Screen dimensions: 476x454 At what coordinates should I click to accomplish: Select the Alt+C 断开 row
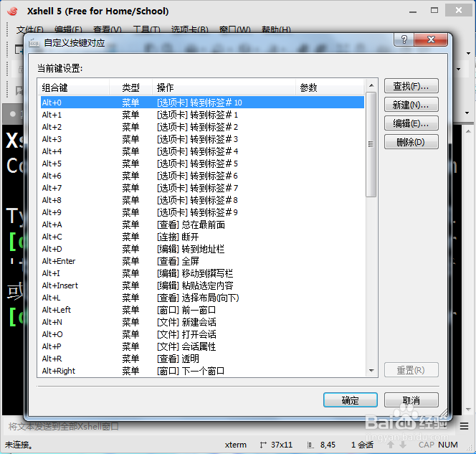202,237
